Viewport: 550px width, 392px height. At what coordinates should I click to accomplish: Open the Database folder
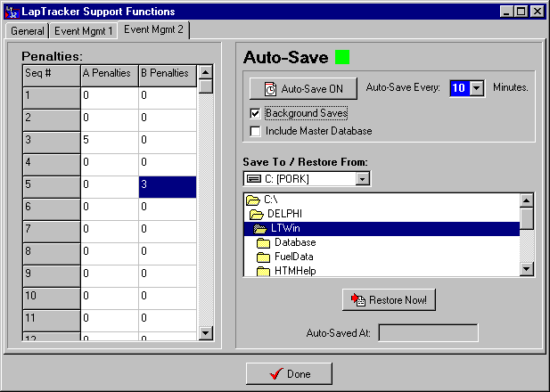[x=382, y=242]
